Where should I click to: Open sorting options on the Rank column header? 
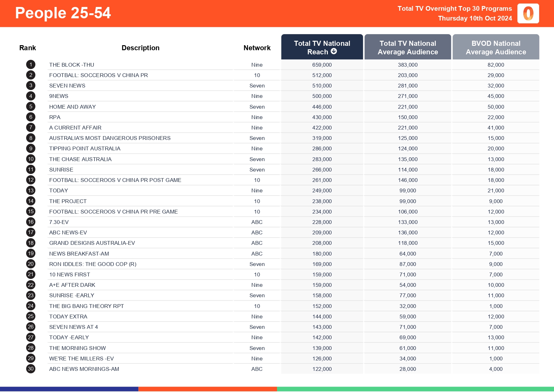click(27, 47)
